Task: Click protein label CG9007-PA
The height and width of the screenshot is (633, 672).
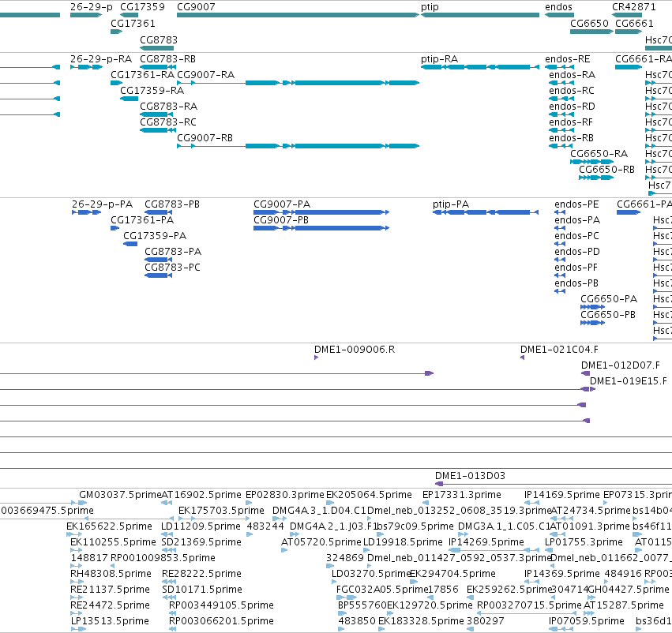Action: tap(282, 204)
